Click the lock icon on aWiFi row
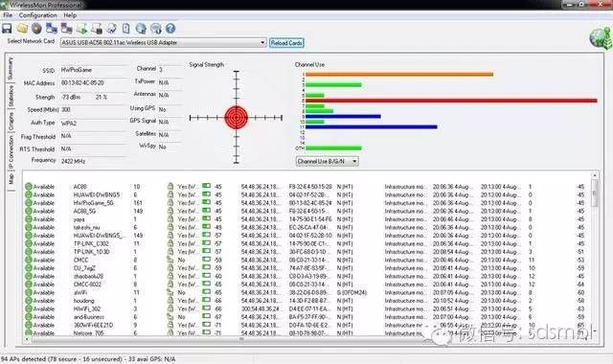613x364 pixels. [170, 292]
